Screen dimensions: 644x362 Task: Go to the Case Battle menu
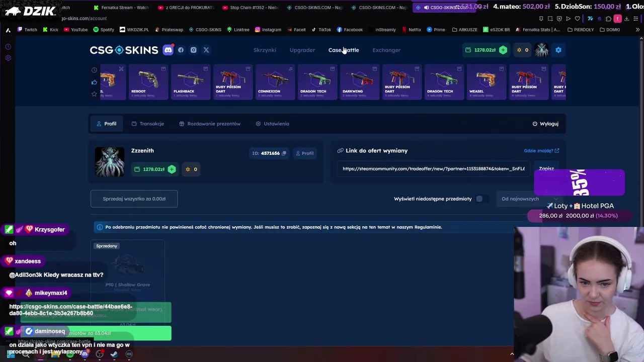coord(344,50)
